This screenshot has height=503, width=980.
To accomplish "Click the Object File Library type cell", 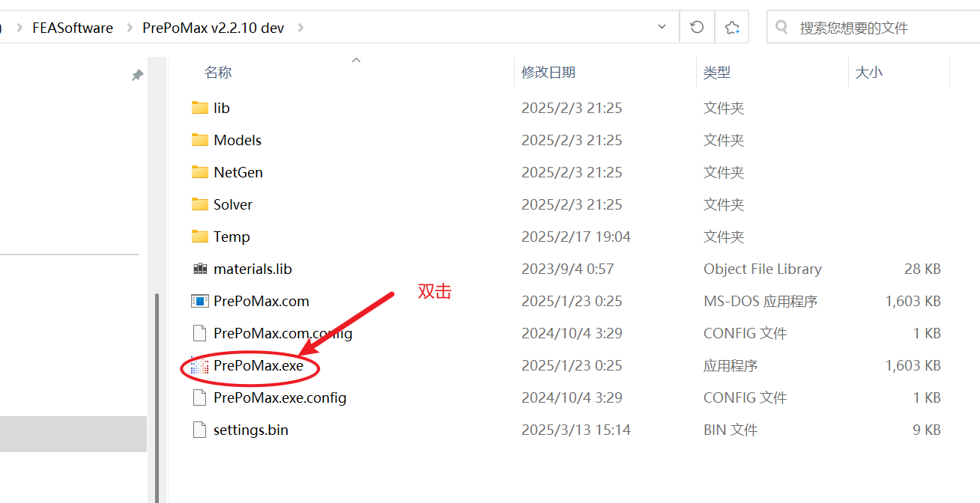I will point(763,269).
